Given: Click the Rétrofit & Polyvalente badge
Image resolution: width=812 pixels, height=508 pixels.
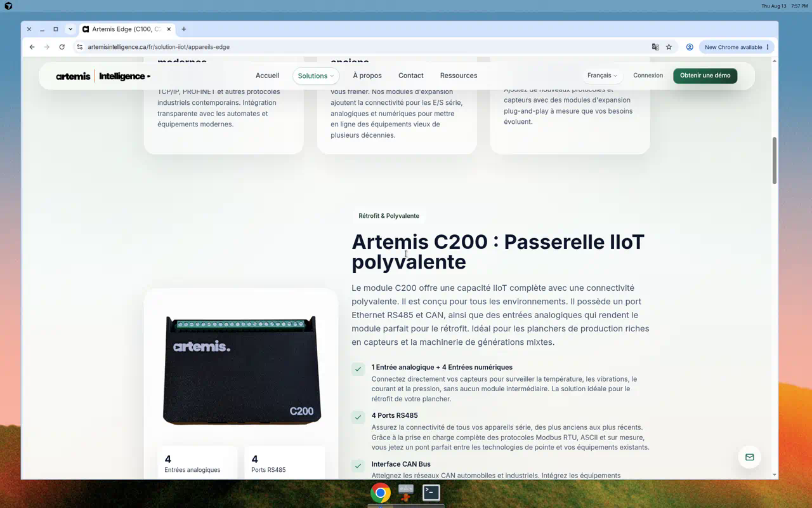Looking at the screenshot, I should 389,216.
